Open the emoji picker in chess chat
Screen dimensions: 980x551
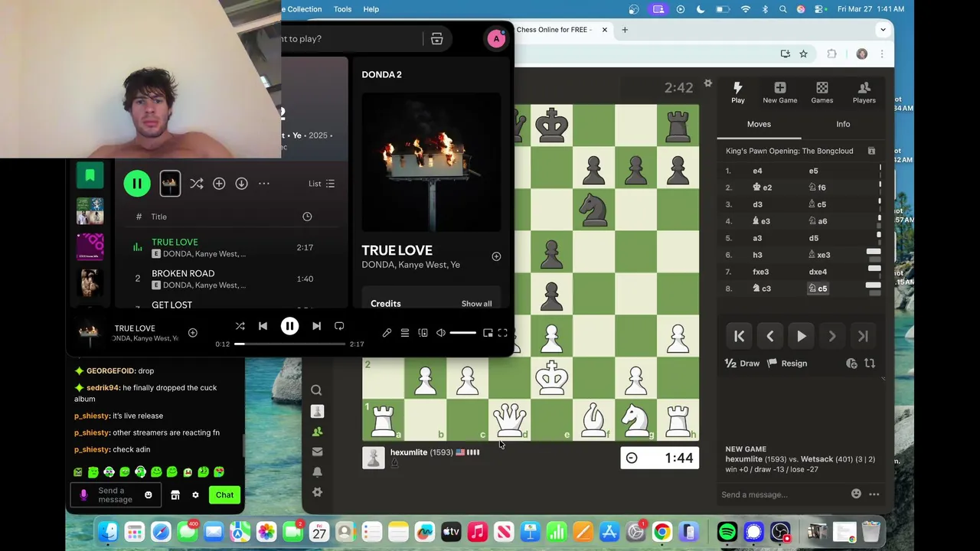[x=856, y=494]
